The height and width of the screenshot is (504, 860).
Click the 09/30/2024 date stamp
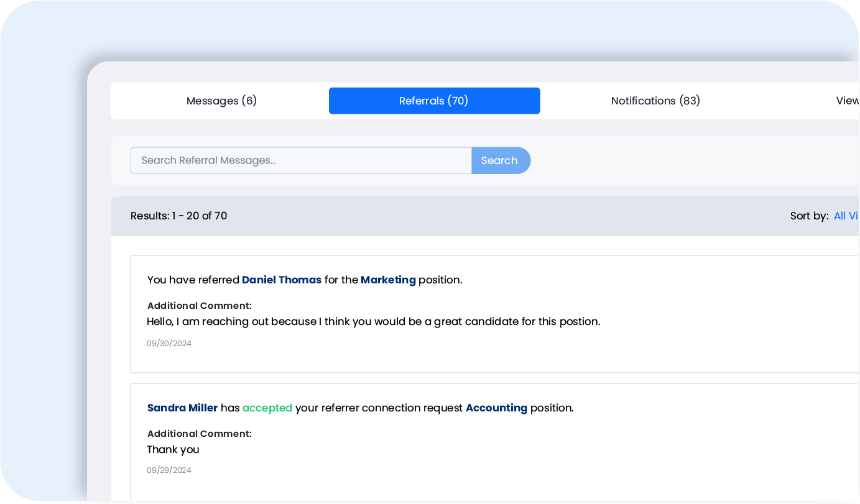coord(169,343)
